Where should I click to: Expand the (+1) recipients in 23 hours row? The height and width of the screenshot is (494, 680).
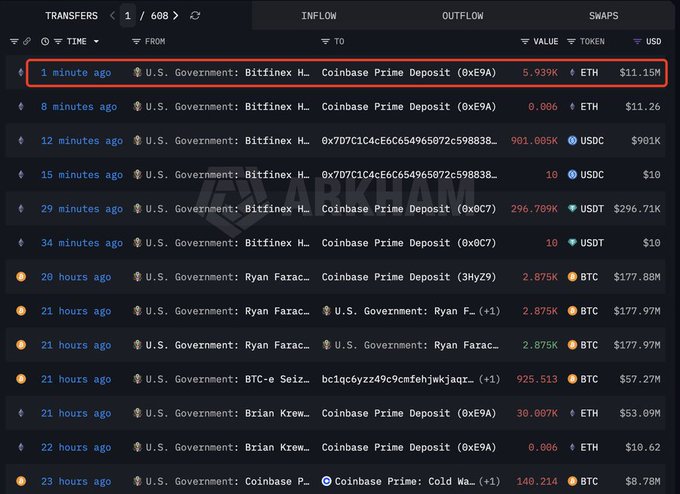click(x=490, y=481)
